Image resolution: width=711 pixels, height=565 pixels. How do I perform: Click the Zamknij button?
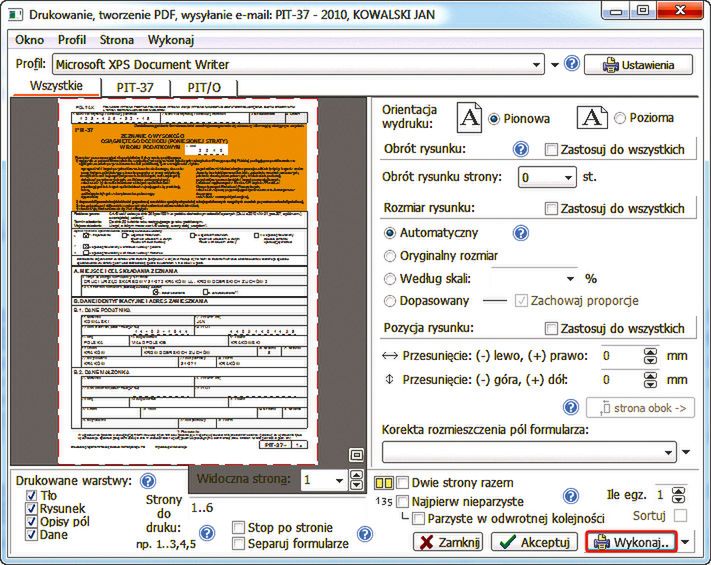(448, 542)
